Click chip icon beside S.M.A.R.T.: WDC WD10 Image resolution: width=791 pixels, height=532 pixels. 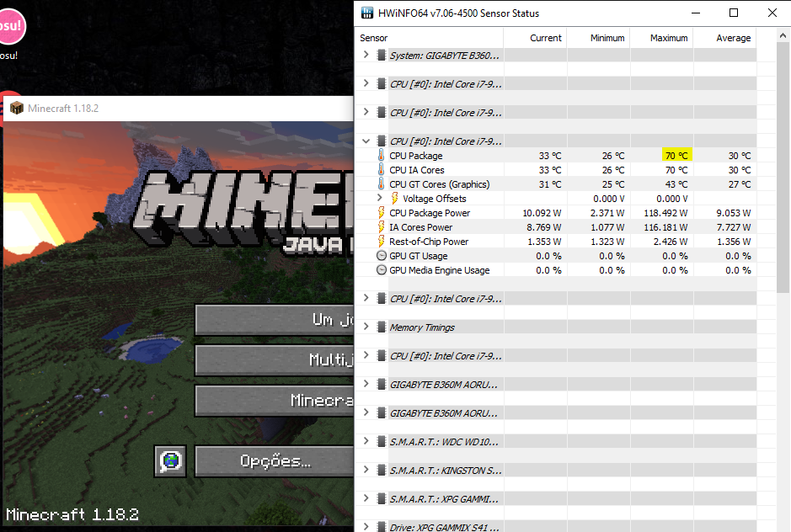point(382,441)
